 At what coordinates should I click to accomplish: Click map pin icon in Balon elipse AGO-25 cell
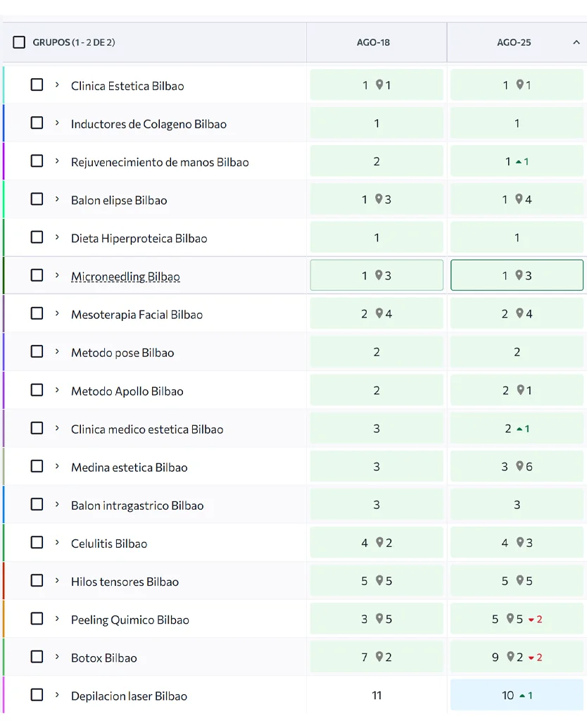(519, 199)
